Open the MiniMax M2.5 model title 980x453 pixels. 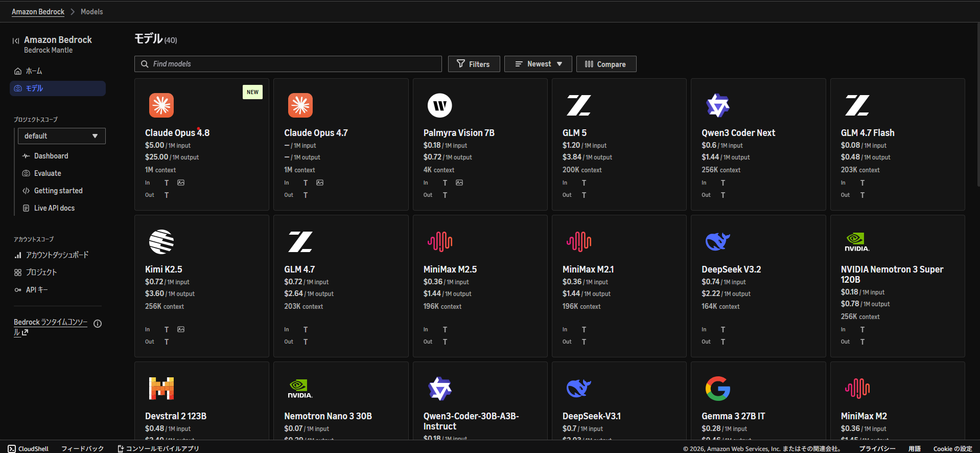450,269
